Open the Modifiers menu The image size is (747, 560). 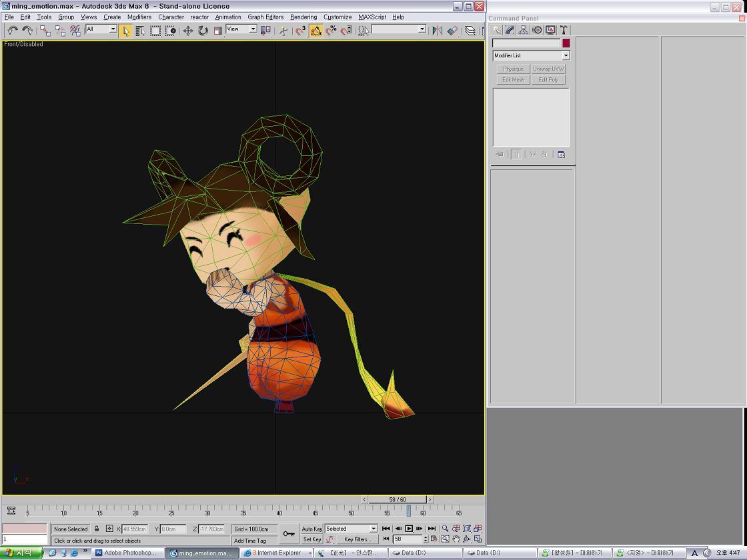139,17
